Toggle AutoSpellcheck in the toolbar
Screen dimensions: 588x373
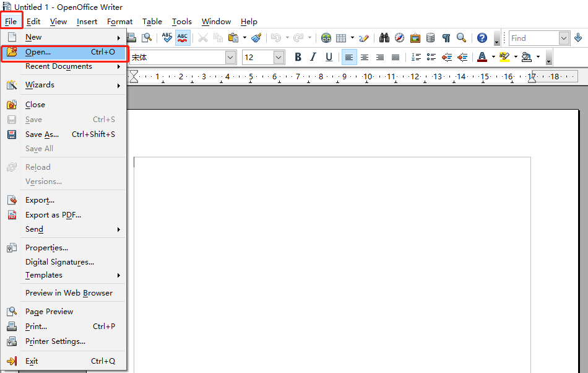point(183,38)
